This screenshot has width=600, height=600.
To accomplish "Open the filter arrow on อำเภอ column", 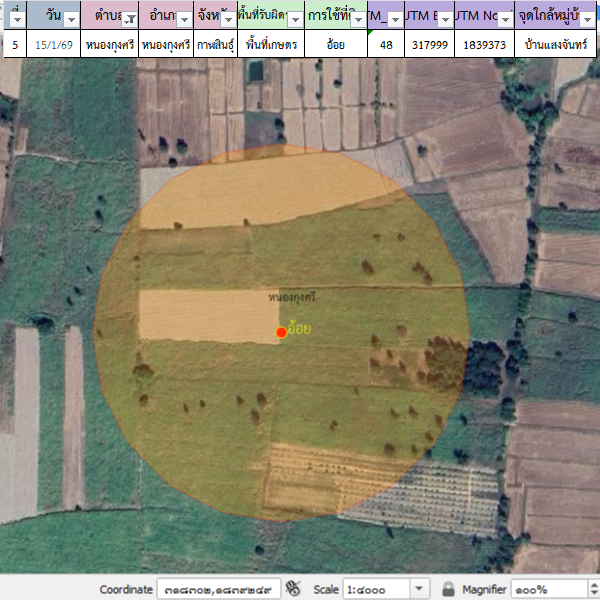I will (184, 20).
